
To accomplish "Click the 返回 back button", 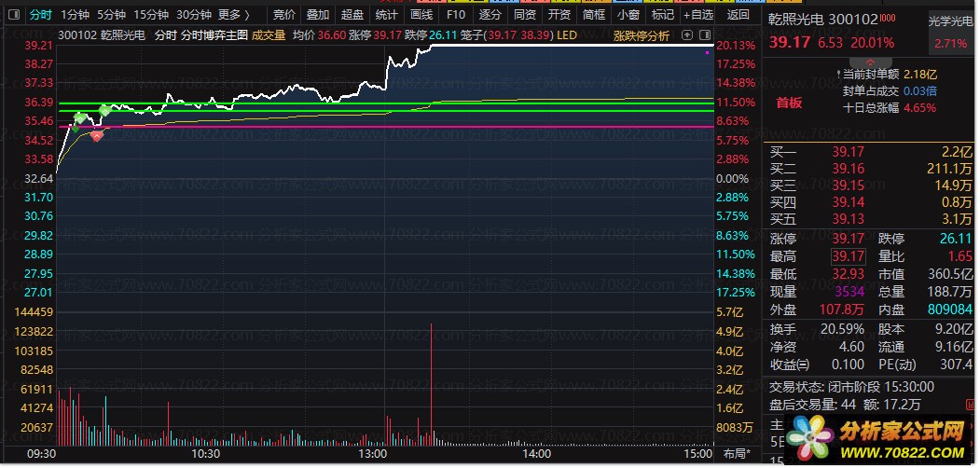I will coord(738,14).
